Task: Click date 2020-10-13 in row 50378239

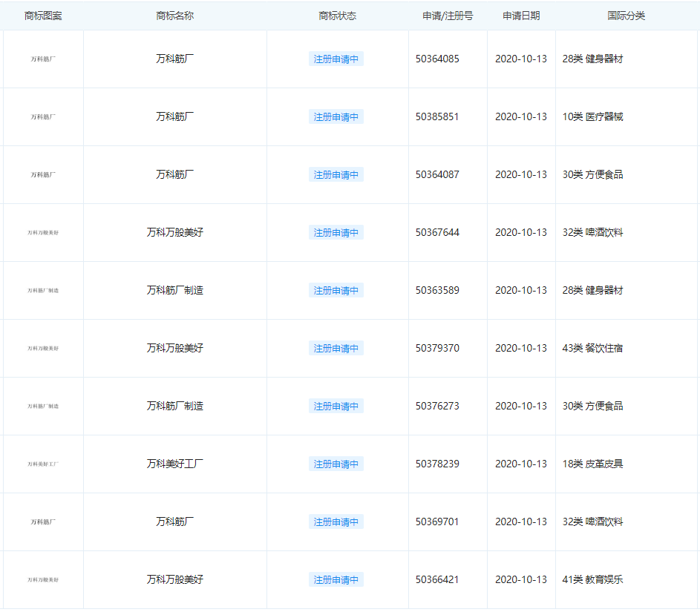Action: [x=521, y=464]
